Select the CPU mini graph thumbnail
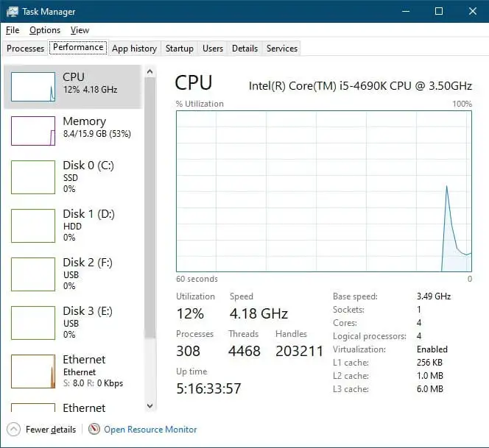 (x=33, y=87)
